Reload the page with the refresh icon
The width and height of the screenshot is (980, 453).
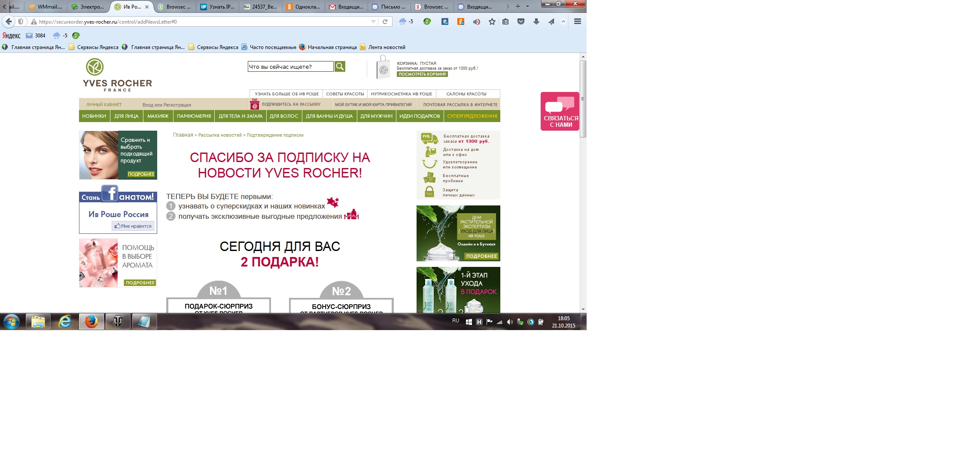tap(385, 21)
